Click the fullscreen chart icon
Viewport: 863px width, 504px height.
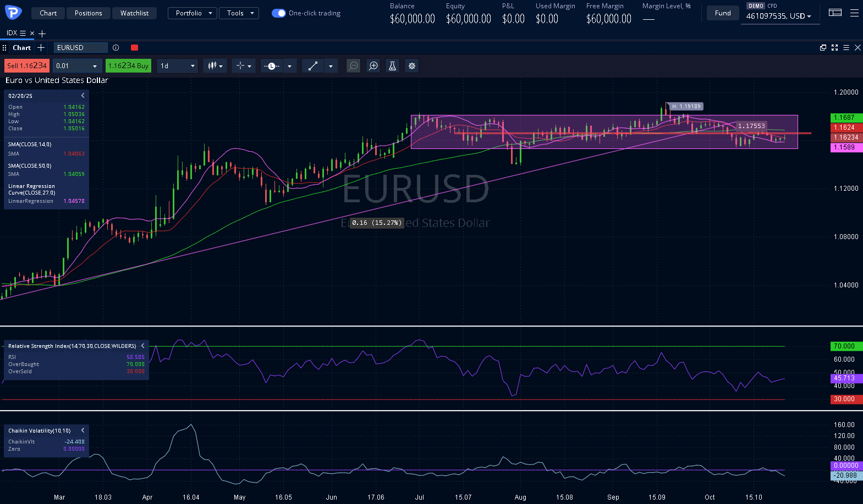[834, 48]
